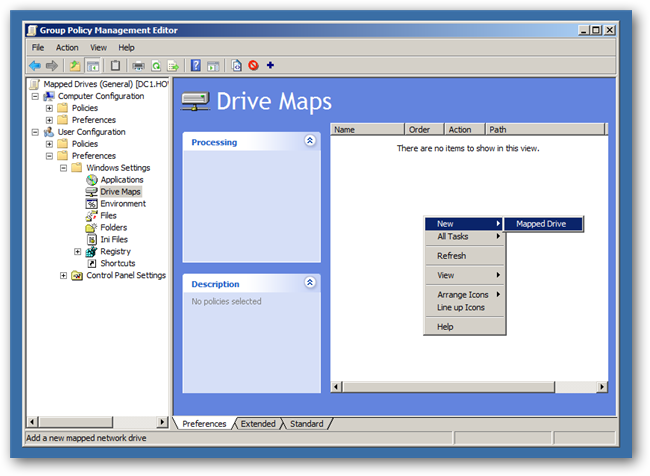The image size is (650, 476).
Task: Collapse the Description panel
Action: tap(309, 284)
